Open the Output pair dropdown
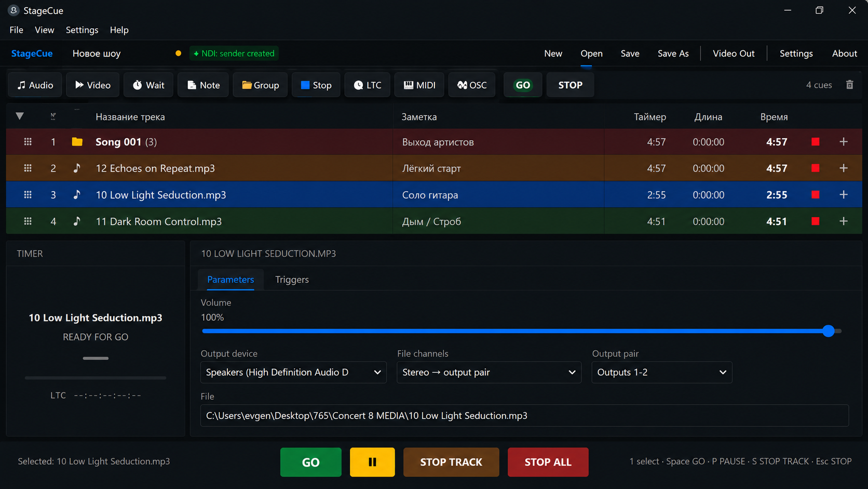Viewport: 868px width, 489px height. [662, 373]
